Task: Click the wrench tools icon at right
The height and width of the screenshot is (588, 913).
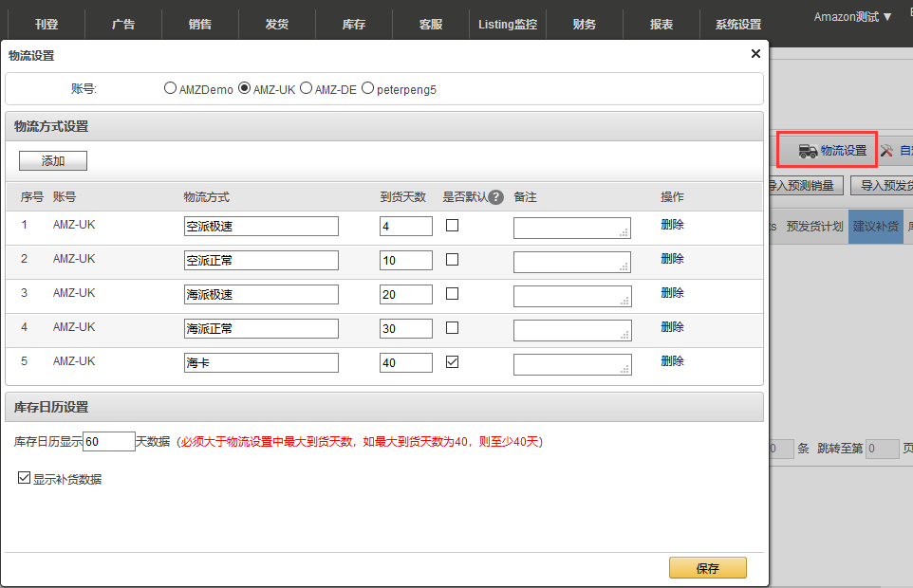Action: coord(886,151)
